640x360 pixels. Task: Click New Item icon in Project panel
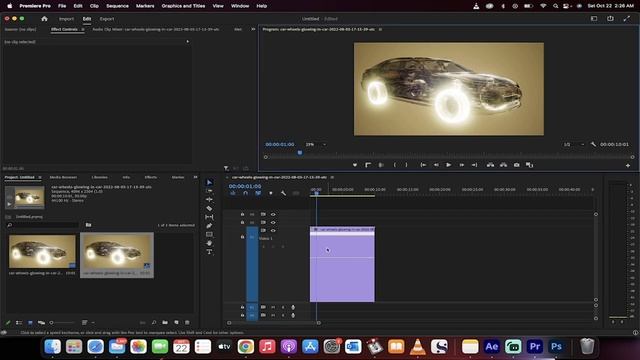tap(176, 322)
